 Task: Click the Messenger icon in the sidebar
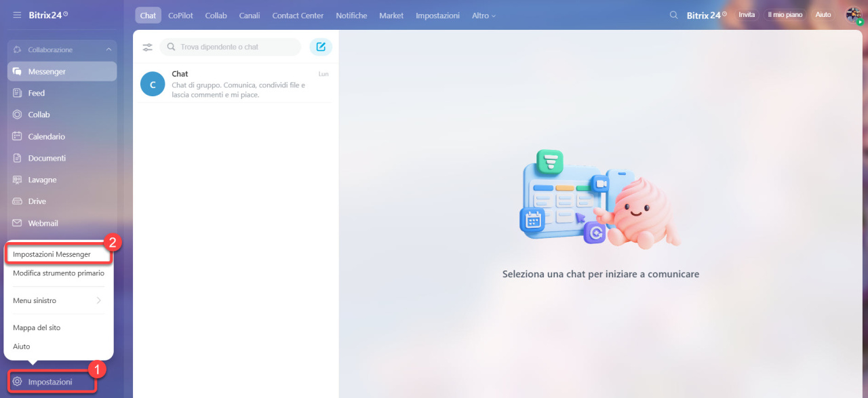tap(17, 71)
